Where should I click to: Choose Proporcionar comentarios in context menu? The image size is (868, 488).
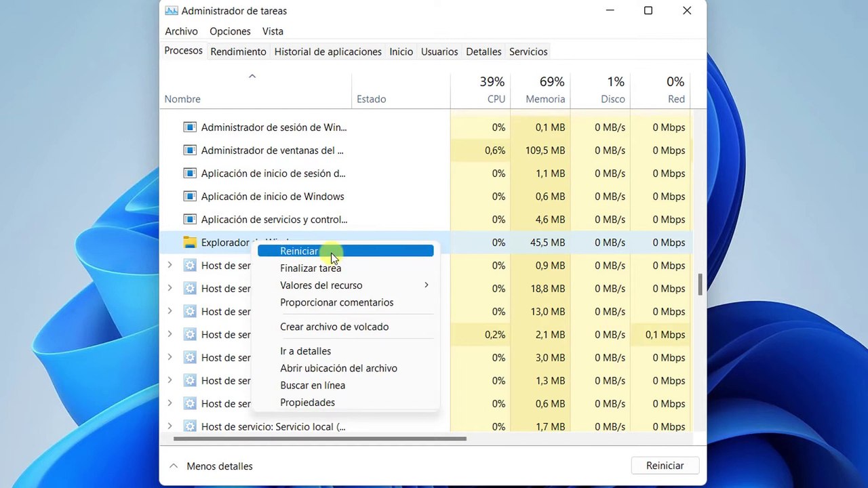click(x=345, y=302)
